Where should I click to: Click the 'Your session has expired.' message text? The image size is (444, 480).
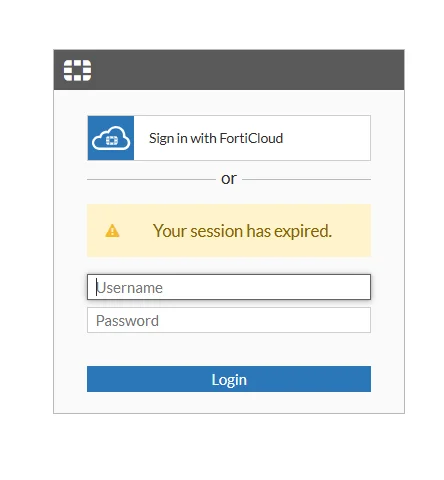(242, 231)
